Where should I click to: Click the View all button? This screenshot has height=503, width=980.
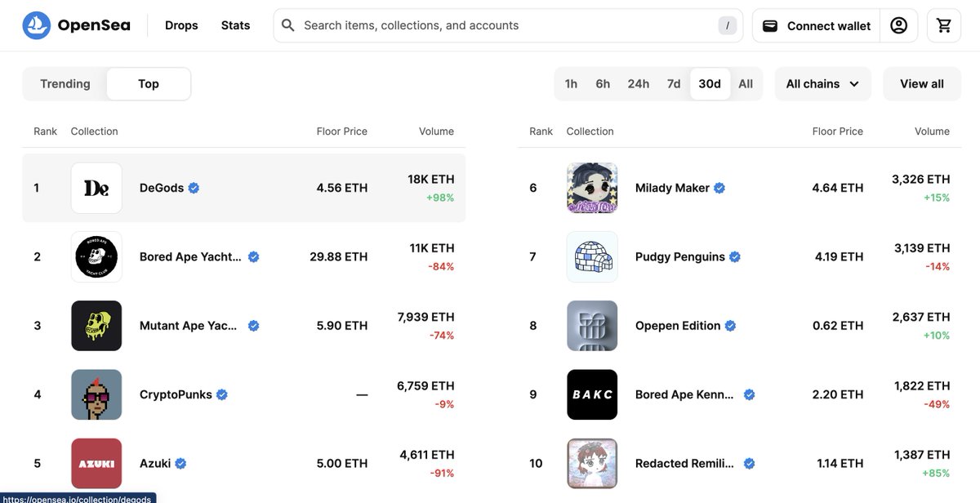[x=922, y=84]
